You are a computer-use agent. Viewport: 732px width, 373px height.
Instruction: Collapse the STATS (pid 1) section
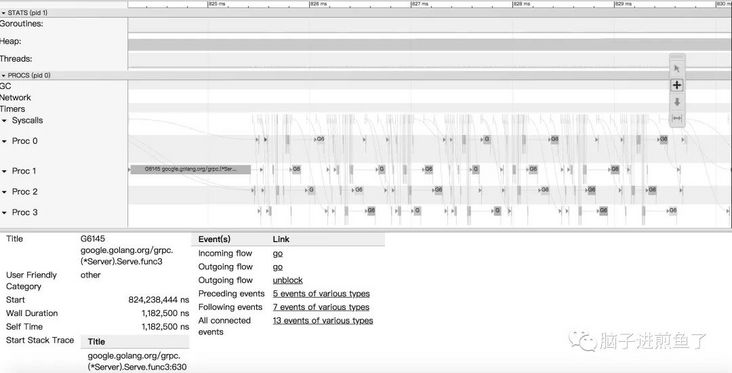tap(4, 13)
